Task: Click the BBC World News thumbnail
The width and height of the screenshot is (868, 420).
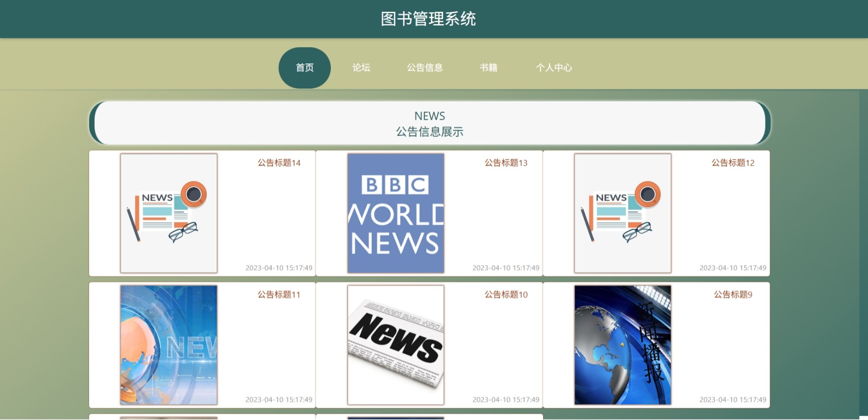Action: coord(396,213)
